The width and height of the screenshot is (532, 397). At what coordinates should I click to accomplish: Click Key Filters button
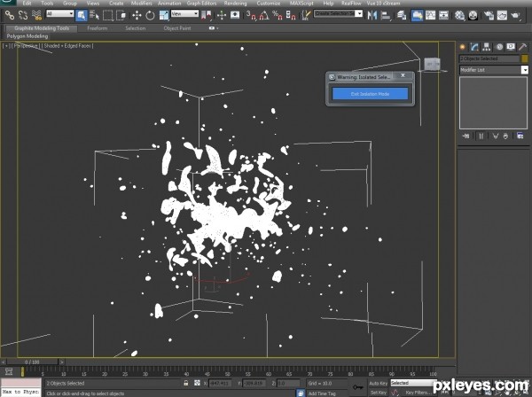419,393
